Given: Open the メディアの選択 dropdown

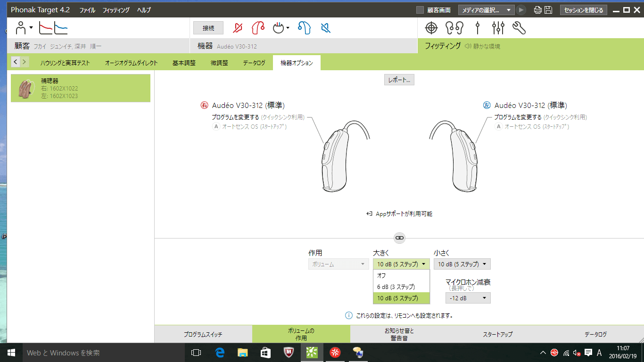Looking at the screenshot, I should (x=486, y=10).
